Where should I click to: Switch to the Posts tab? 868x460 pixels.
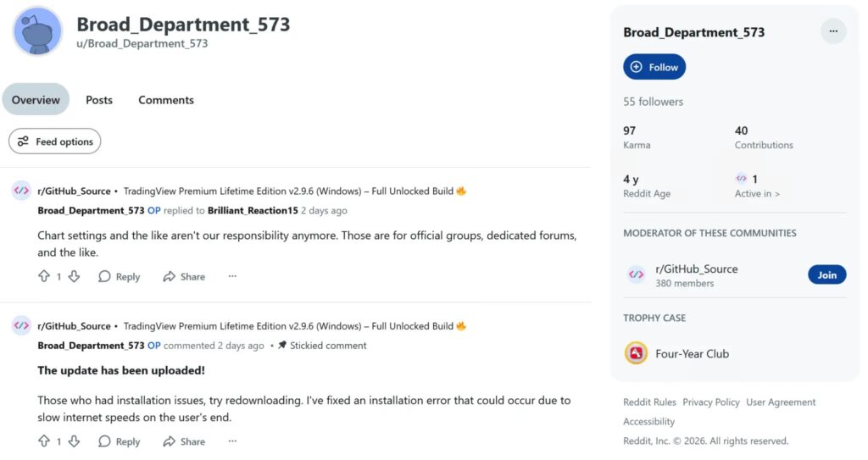pyautogui.click(x=99, y=100)
